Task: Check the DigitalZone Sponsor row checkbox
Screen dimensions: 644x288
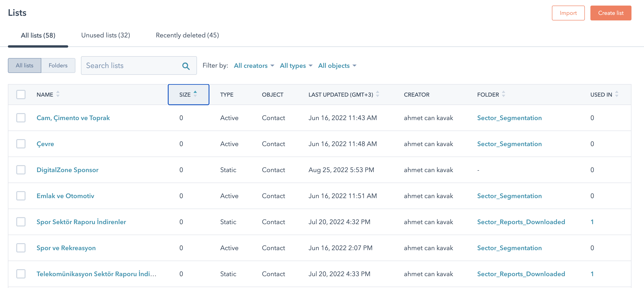Action: click(x=21, y=170)
